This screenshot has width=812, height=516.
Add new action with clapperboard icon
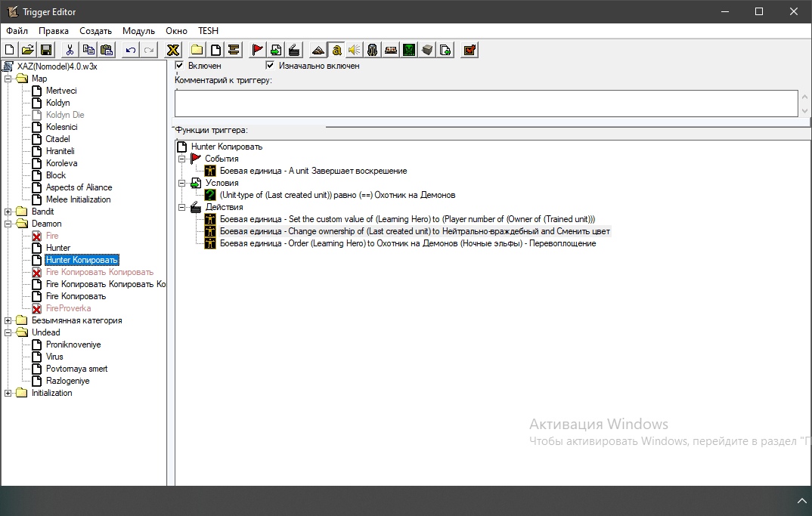point(294,50)
